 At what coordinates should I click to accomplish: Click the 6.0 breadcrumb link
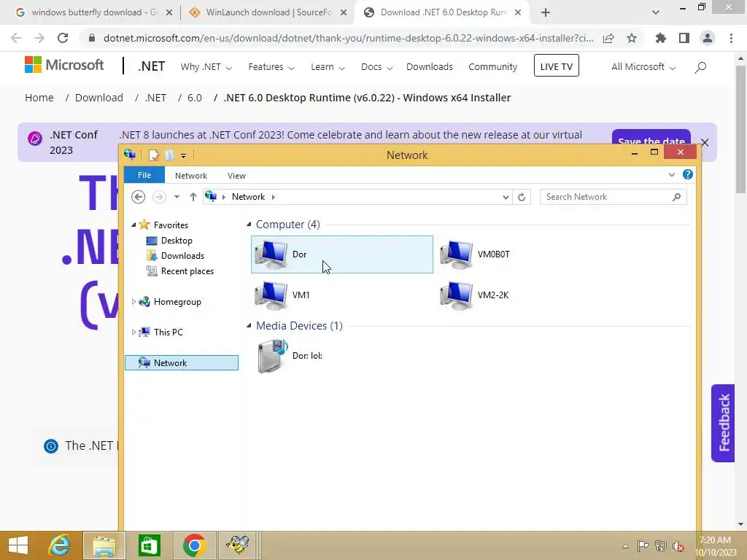(194, 98)
